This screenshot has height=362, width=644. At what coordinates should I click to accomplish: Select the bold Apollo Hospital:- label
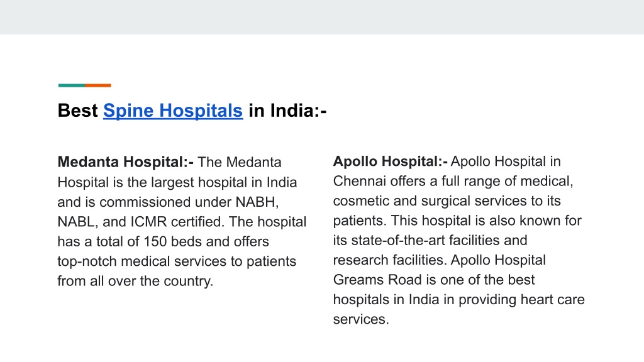[390, 162]
